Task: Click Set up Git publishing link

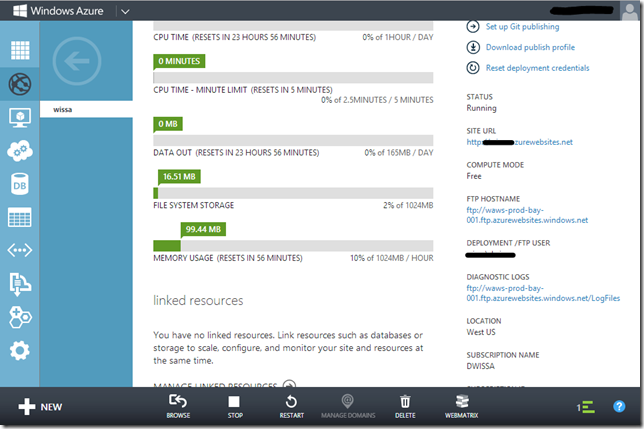Action: pyautogui.click(x=522, y=27)
